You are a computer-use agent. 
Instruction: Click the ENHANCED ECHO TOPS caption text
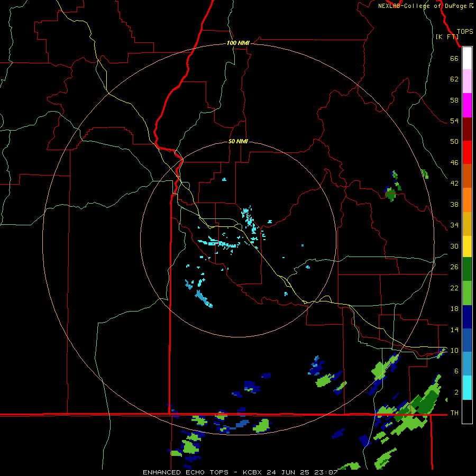[x=186, y=472]
